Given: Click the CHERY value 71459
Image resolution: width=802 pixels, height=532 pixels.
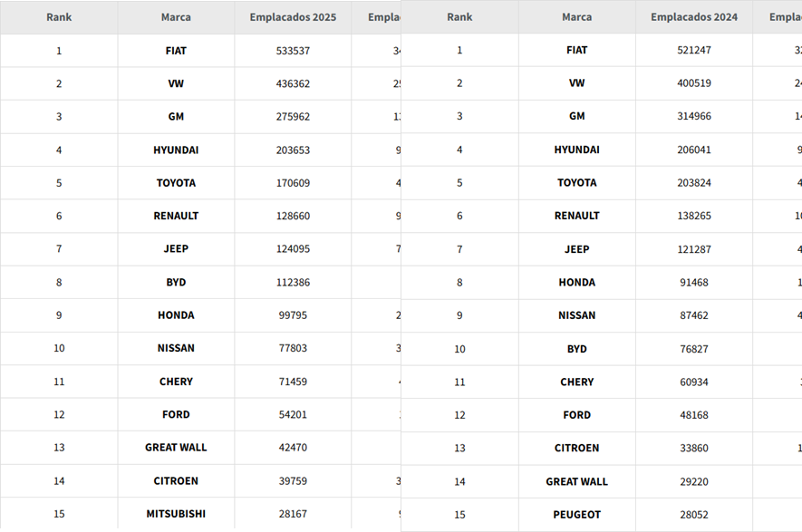Looking at the screenshot, I should 293,382.
